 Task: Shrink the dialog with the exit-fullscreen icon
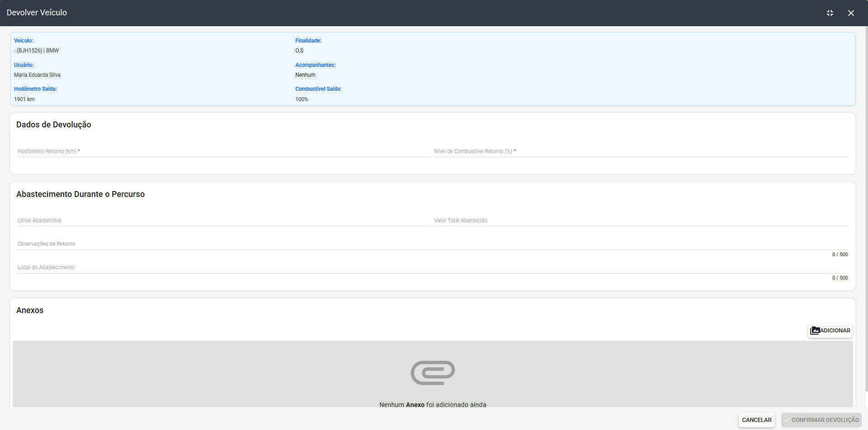pos(830,13)
